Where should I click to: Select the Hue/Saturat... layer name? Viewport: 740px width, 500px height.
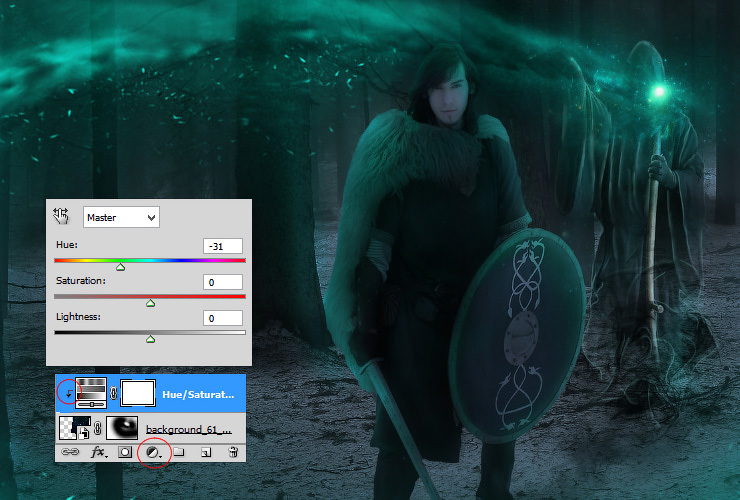tap(198, 394)
